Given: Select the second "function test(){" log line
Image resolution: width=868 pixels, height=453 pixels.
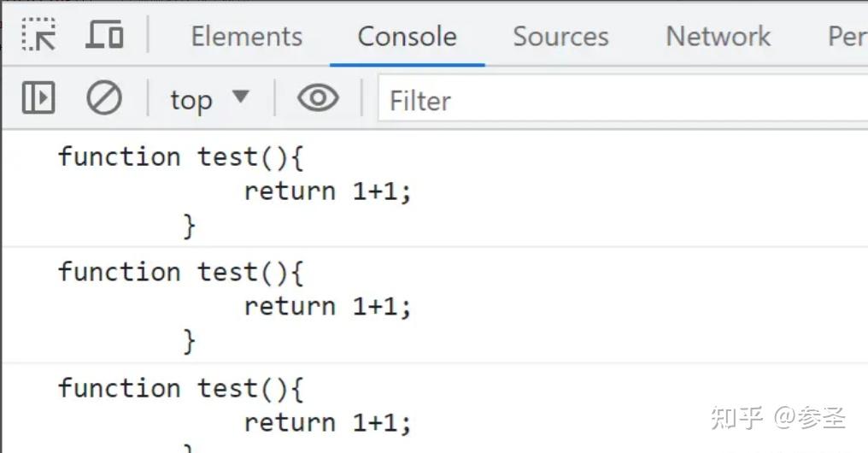Looking at the screenshot, I should click(x=180, y=273).
